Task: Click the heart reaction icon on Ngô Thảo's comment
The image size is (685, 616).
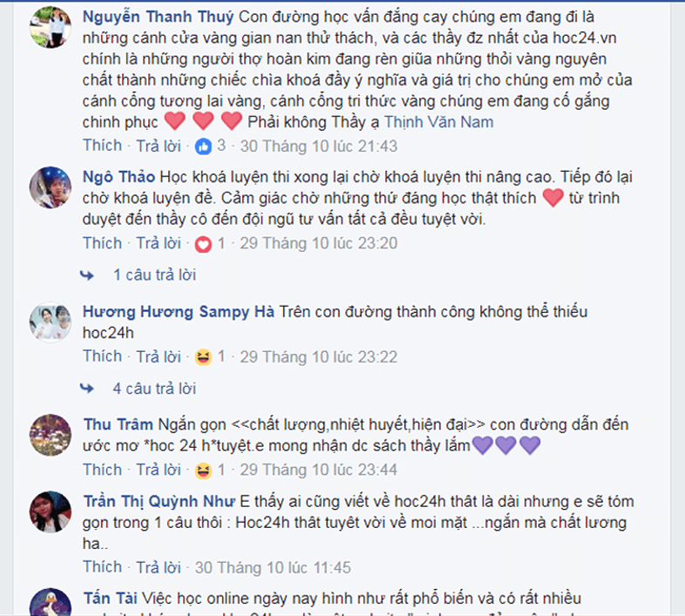Action: [x=203, y=244]
